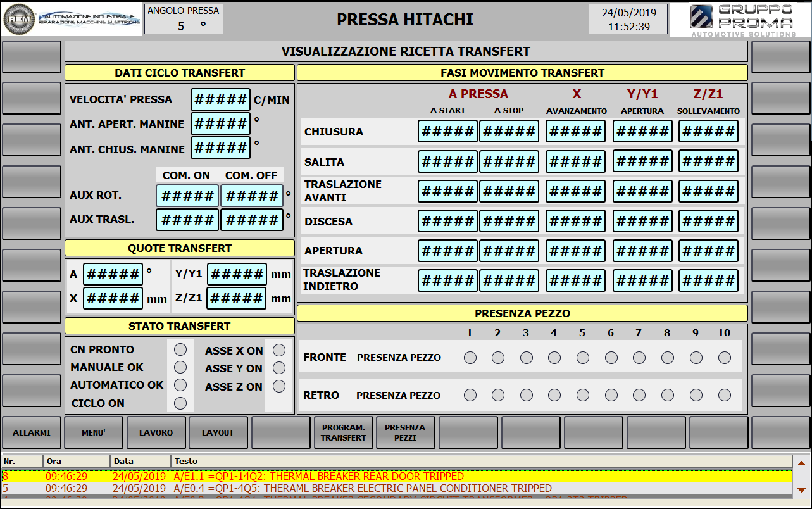
Task: Click RETRO presence indicator number 1
Action: (x=470, y=395)
